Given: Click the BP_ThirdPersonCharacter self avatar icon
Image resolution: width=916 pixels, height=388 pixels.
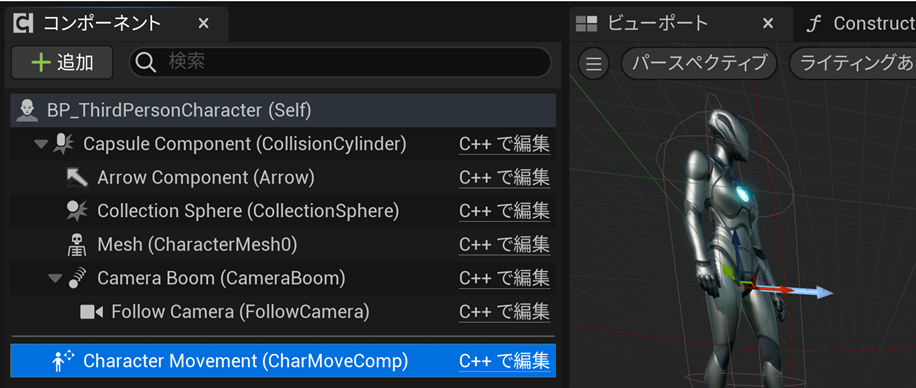Looking at the screenshot, I should click(26, 110).
